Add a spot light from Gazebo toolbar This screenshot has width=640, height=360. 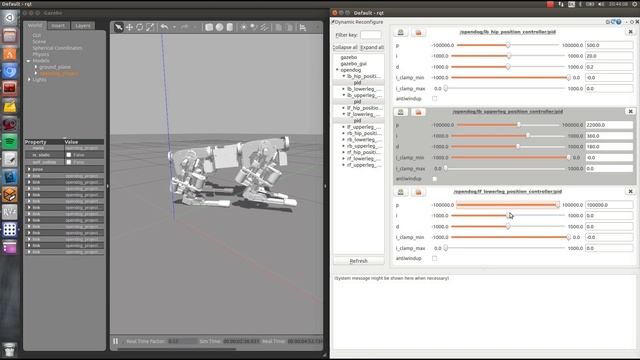click(x=254, y=27)
